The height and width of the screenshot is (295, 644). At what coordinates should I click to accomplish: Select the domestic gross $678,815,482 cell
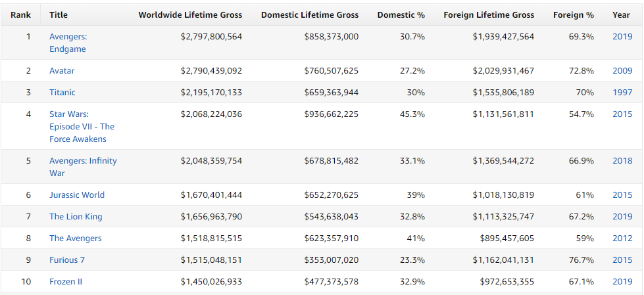click(x=332, y=160)
